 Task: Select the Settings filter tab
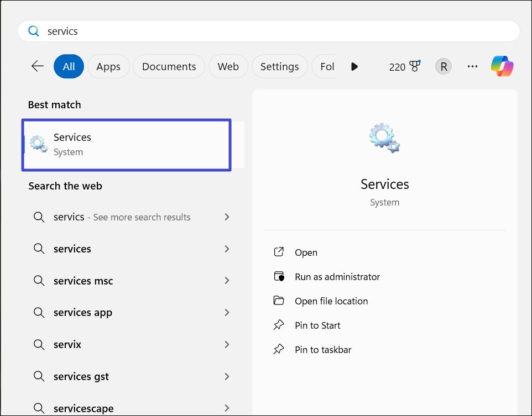coord(279,66)
